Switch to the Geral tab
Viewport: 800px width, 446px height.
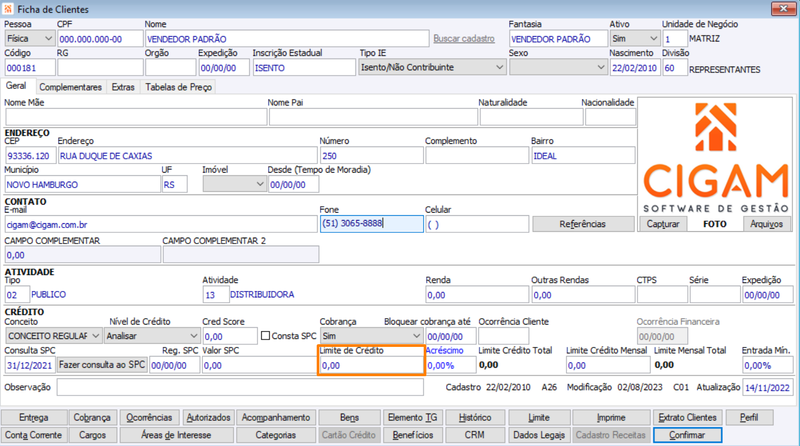(x=16, y=86)
